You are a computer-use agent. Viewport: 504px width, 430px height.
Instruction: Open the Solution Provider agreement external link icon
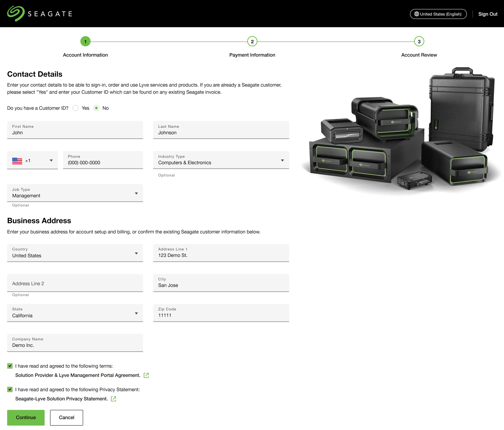coord(146,375)
